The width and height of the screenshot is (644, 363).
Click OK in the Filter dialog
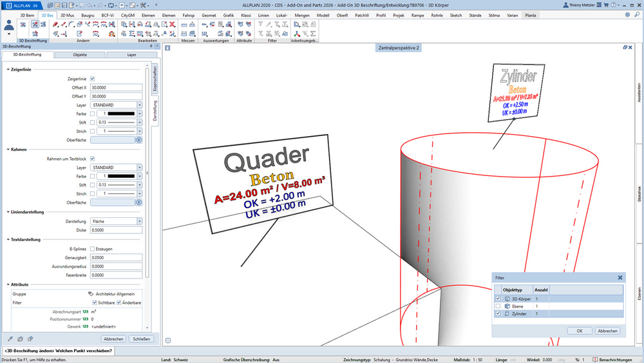click(x=580, y=331)
